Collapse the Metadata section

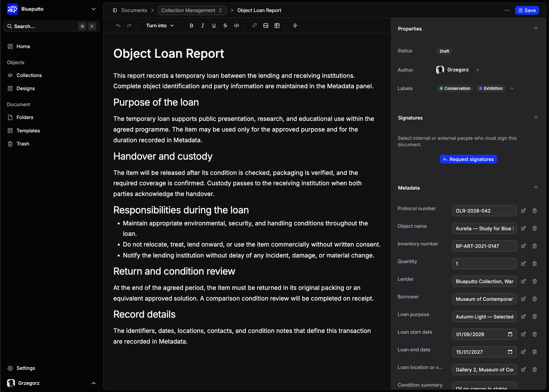click(536, 187)
